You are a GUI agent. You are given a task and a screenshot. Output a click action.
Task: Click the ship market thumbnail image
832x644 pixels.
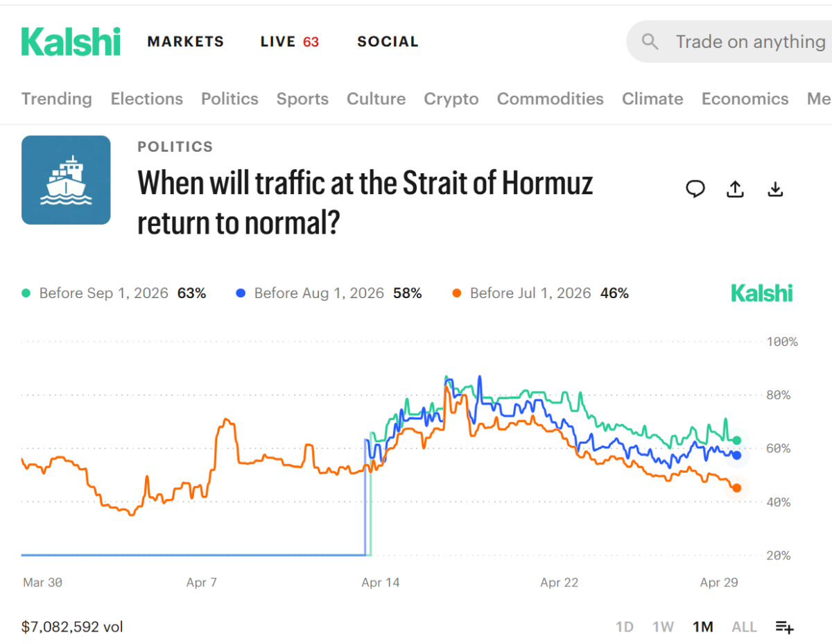66,180
